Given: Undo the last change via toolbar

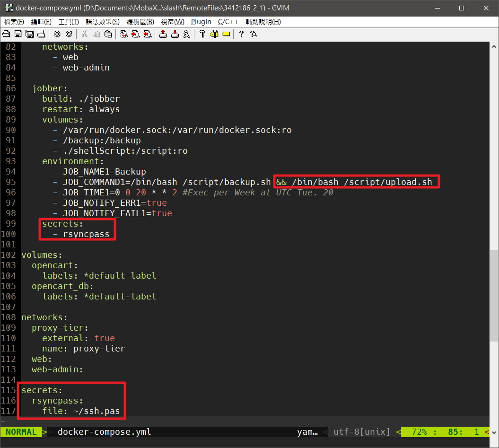Looking at the screenshot, I should [57, 34].
